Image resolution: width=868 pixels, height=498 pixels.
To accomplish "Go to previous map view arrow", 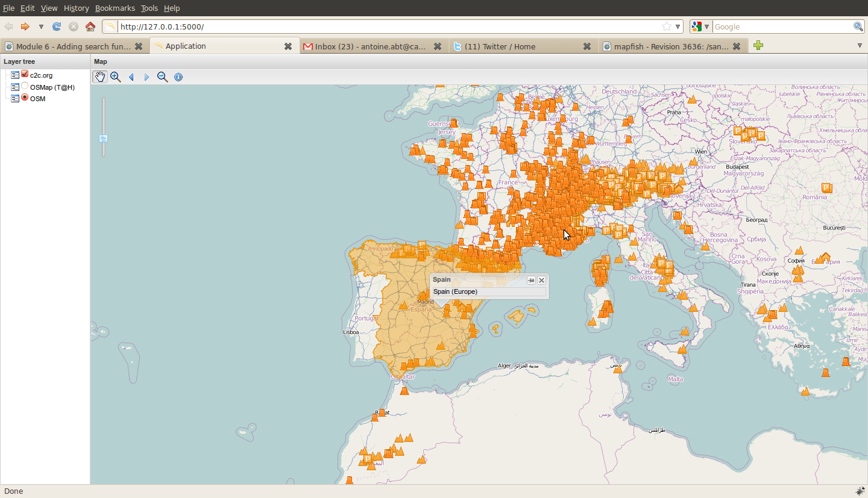I will click(131, 77).
